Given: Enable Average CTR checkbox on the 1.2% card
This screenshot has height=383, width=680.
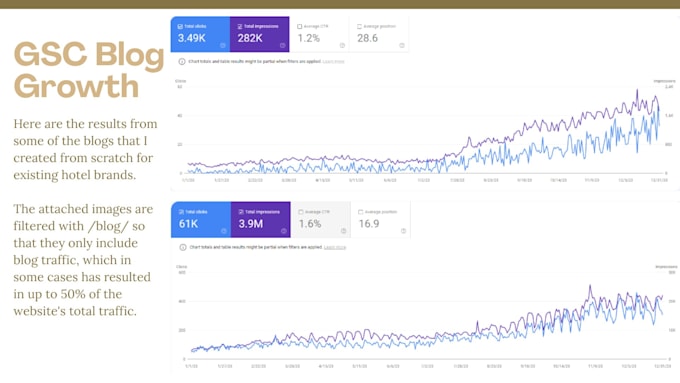Looking at the screenshot, I should click(x=300, y=26).
